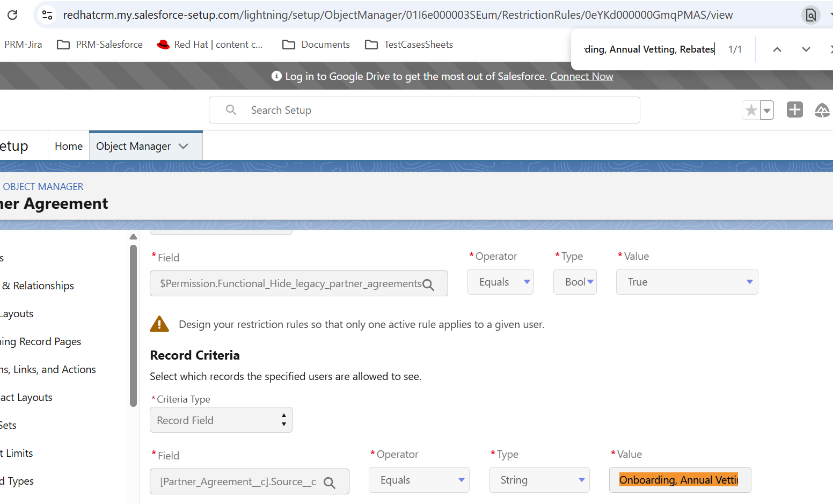This screenshot has width=833, height=504.
Task: Click the info icon in Google Drive banner
Action: (x=276, y=76)
